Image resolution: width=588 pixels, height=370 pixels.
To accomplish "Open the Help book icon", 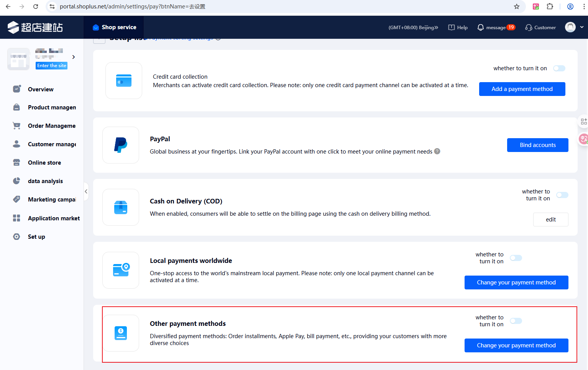I will pos(452,27).
